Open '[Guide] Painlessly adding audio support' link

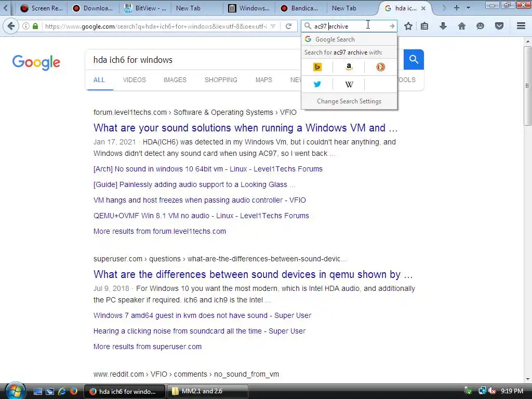pos(194,184)
